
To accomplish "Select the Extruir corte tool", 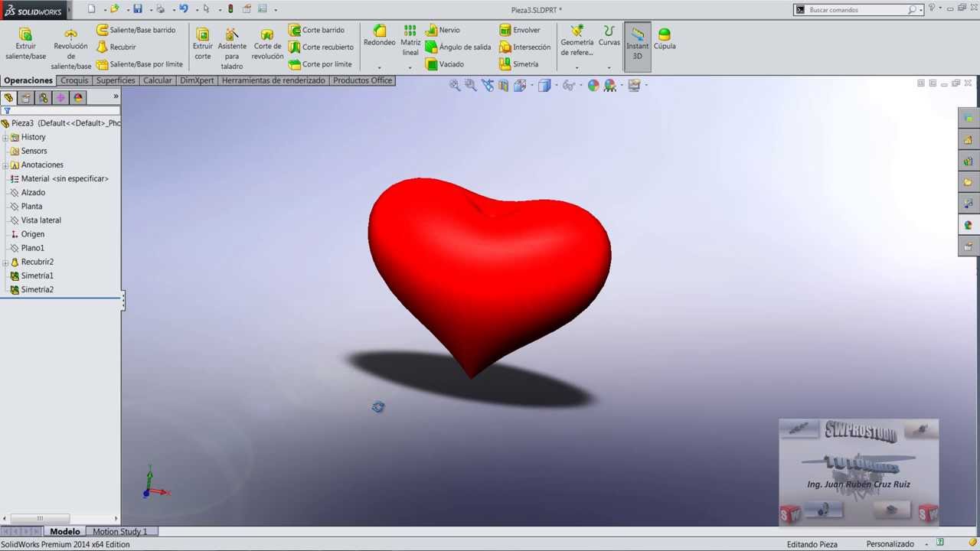I will (x=203, y=44).
